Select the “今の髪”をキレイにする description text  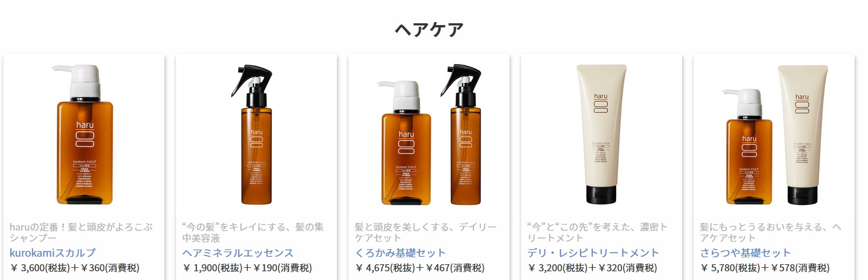253,232
